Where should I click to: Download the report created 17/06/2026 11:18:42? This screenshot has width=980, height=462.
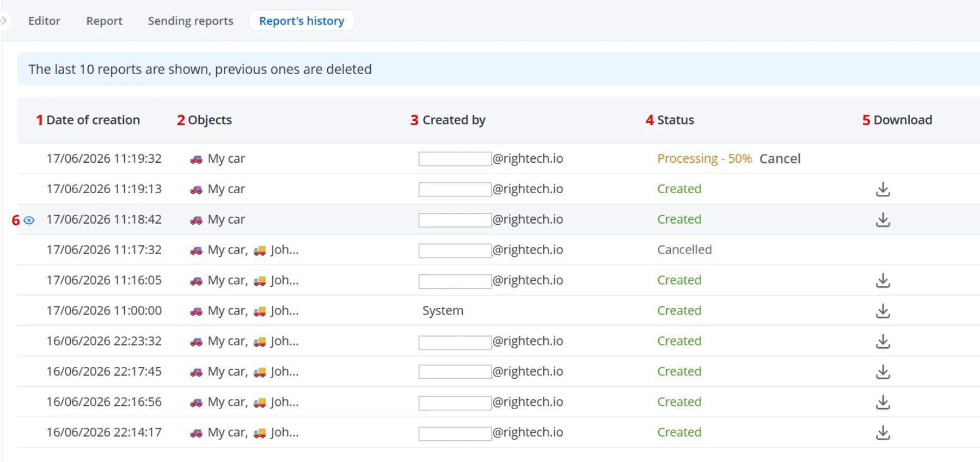(x=883, y=220)
